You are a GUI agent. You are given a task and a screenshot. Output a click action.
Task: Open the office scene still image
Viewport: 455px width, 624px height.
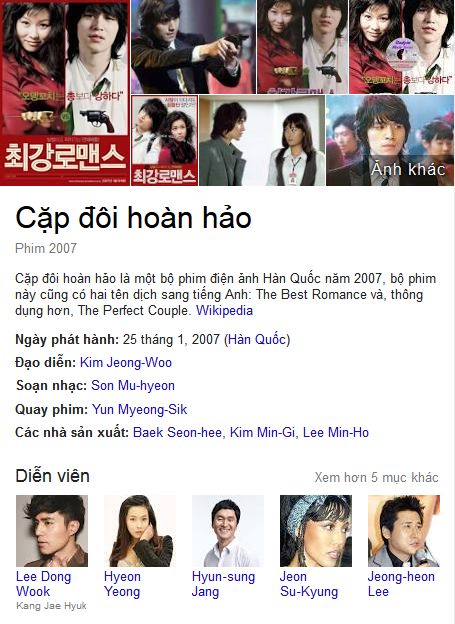coord(262,140)
